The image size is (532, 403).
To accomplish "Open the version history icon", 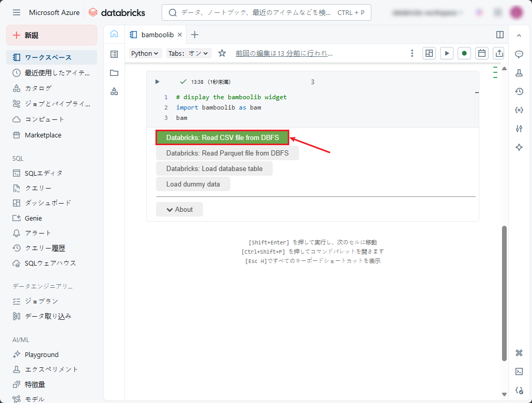I will 519,91.
